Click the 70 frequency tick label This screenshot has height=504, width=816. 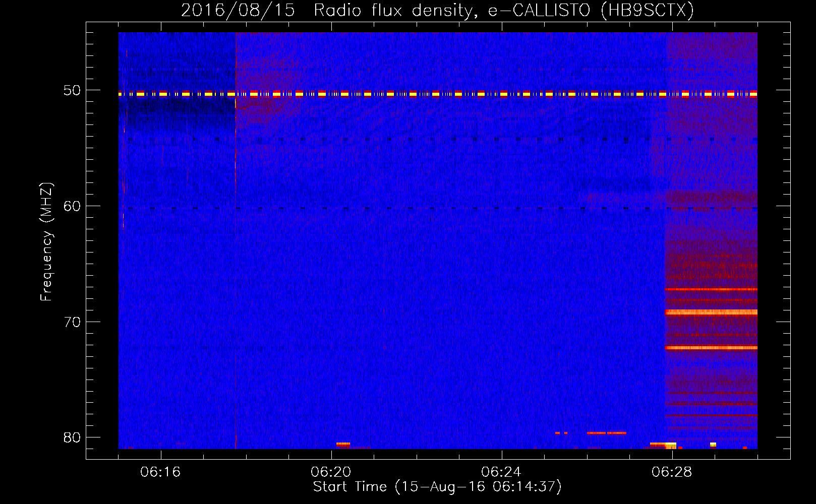(72, 322)
